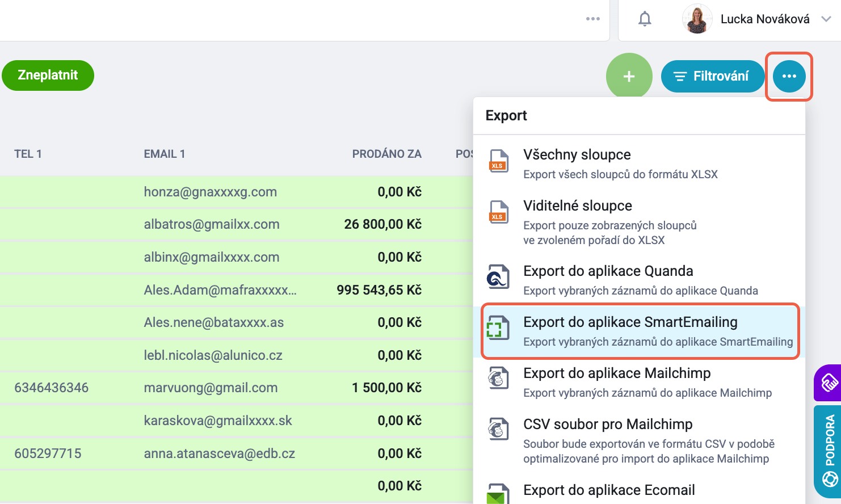Screen dimensions: 841x504
Task: Click the XLS icon for Všechny sloupce
Action: (498, 161)
